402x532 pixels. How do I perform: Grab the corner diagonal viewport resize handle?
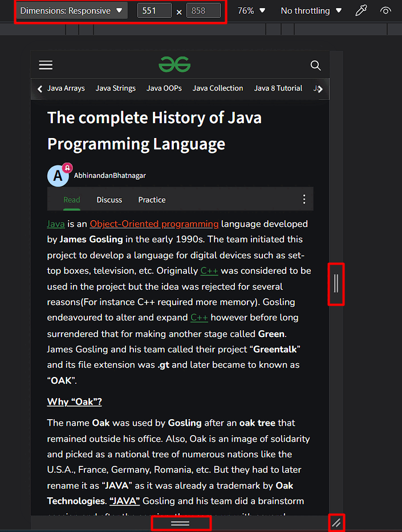(x=336, y=523)
